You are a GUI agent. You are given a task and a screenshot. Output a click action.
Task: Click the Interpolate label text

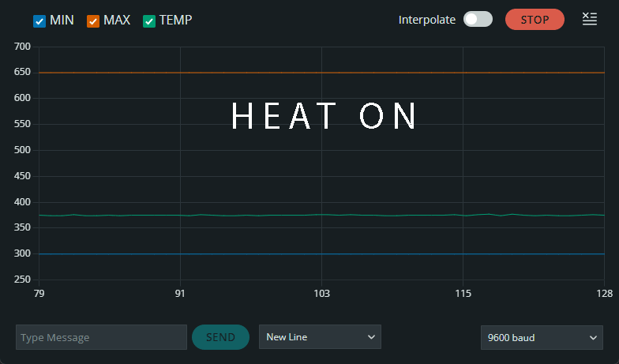(x=426, y=20)
